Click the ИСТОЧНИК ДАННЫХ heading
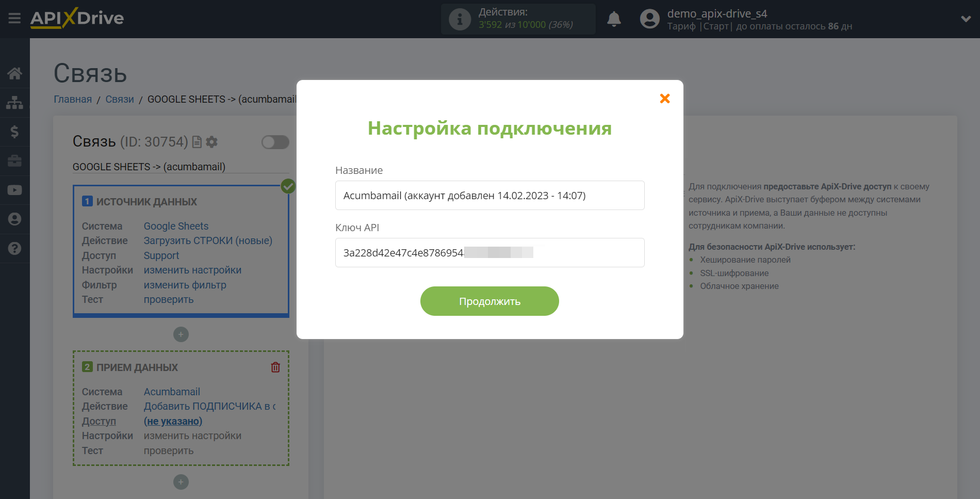 [x=146, y=202]
